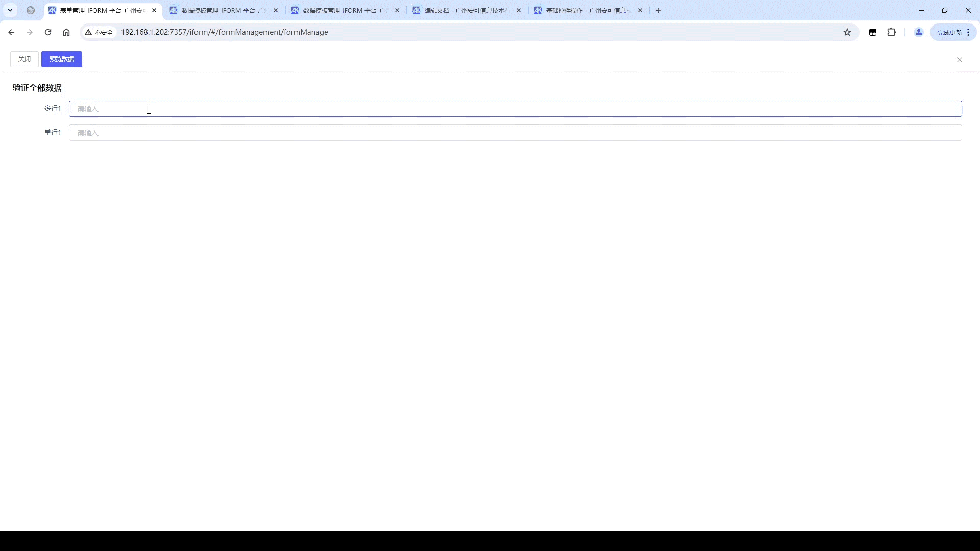Viewport: 980px width, 551px height.
Task: Focus the 单行1 input field
Action: pyautogui.click(x=515, y=133)
